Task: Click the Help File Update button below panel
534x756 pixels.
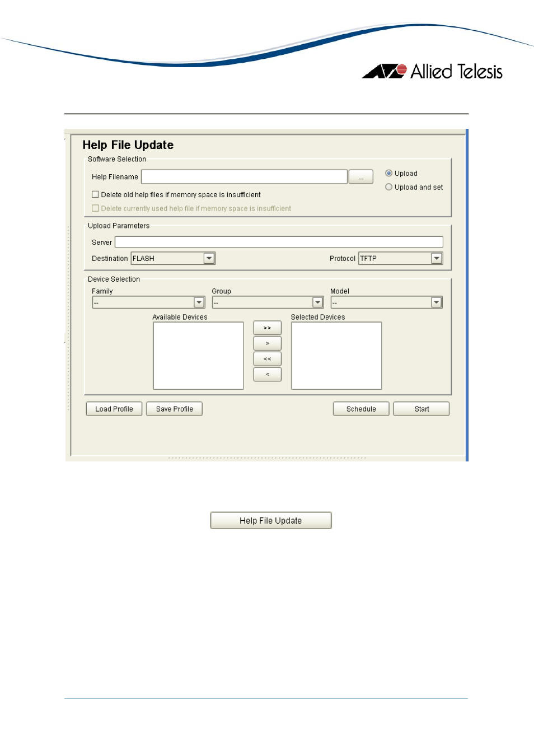Action: [x=270, y=520]
